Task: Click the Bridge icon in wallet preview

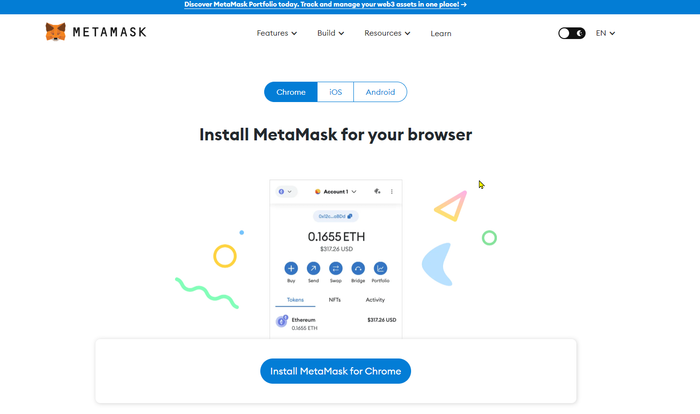Action: coord(358,268)
